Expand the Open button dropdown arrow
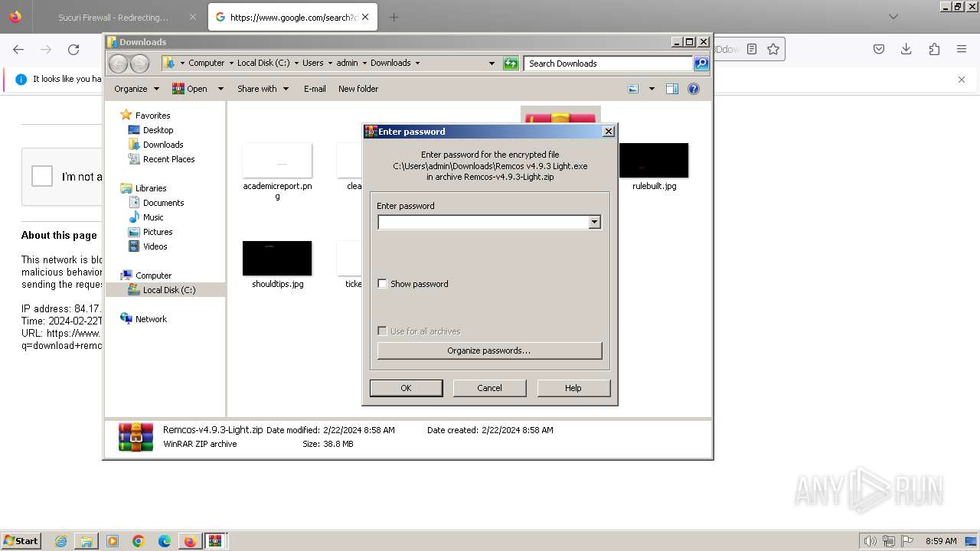 (220, 89)
